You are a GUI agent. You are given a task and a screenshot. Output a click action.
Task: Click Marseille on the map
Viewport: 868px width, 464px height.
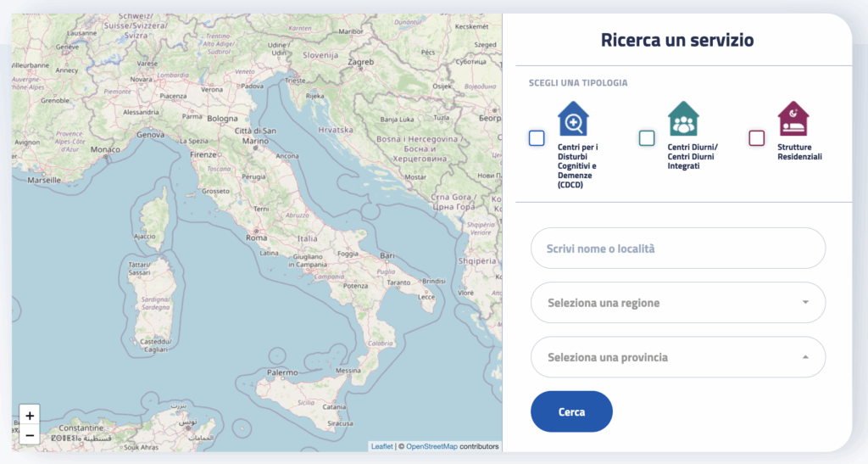click(44, 180)
